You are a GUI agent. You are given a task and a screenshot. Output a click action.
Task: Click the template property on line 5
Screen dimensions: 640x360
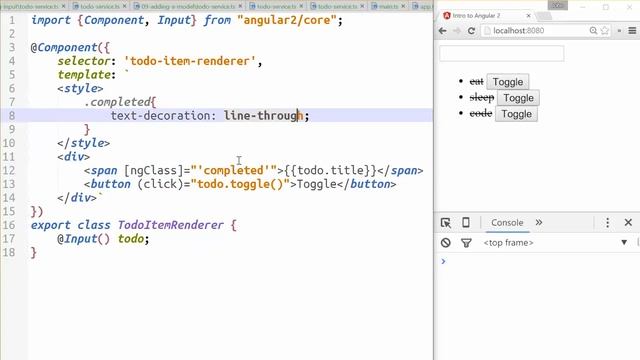(84, 75)
